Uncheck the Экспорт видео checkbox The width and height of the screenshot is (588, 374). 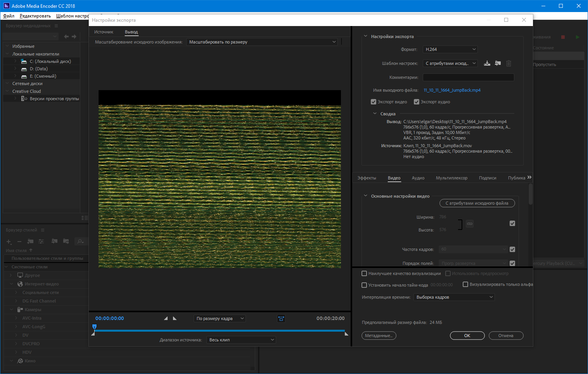coord(374,102)
